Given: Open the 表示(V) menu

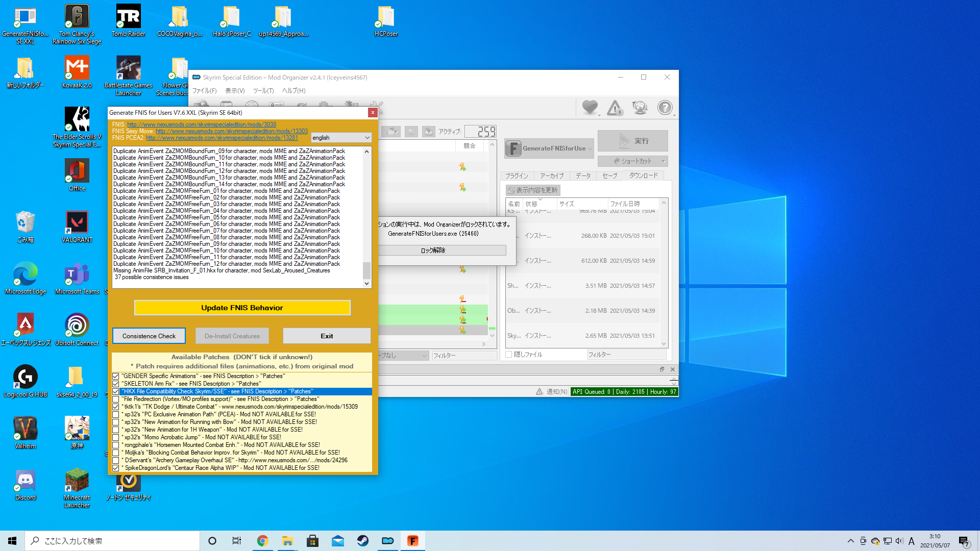Looking at the screenshot, I should pyautogui.click(x=235, y=91).
